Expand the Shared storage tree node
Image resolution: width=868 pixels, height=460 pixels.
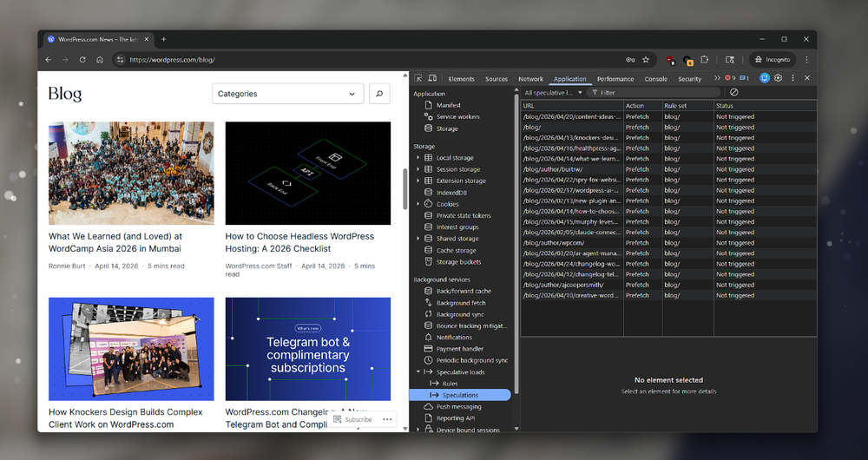pyautogui.click(x=418, y=239)
